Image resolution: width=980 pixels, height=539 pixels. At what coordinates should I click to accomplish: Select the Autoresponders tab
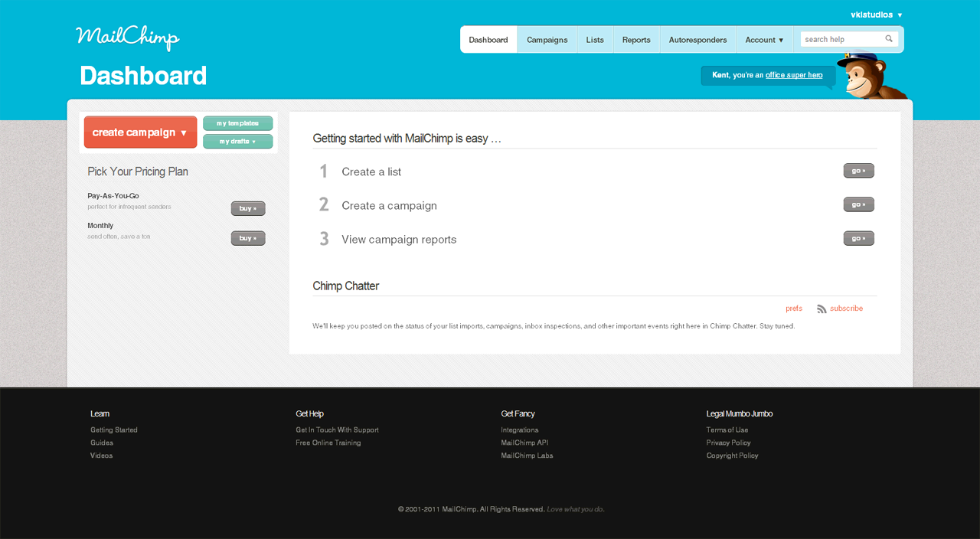pos(697,40)
